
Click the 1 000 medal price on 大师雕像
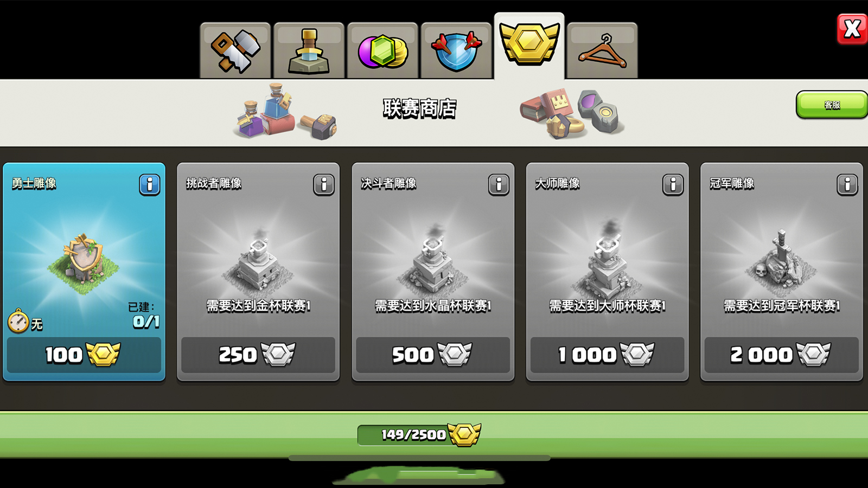607,355
